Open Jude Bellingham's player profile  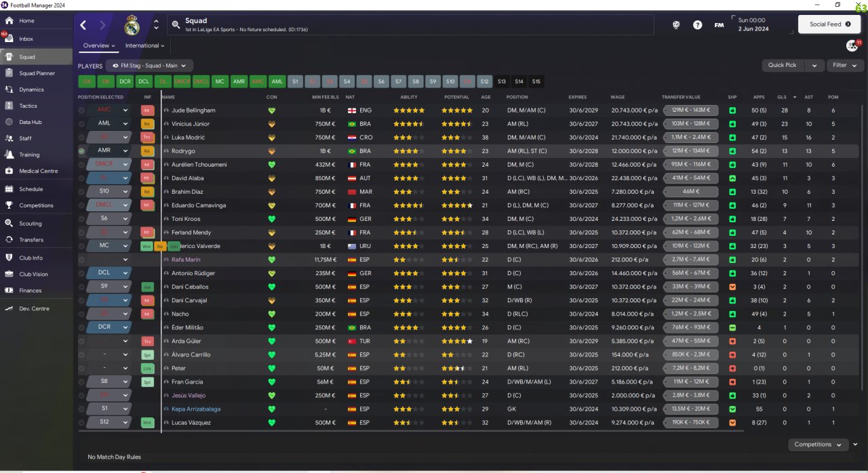193,110
